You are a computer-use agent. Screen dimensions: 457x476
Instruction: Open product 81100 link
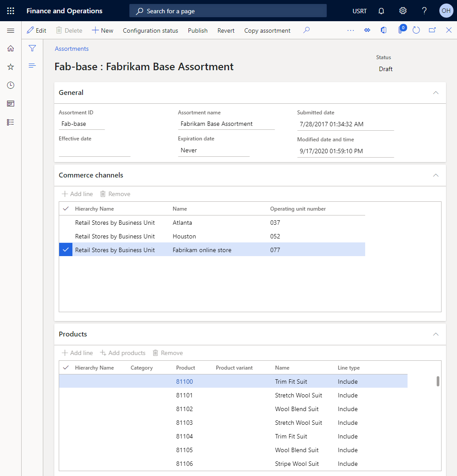click(x=184, y=382)
